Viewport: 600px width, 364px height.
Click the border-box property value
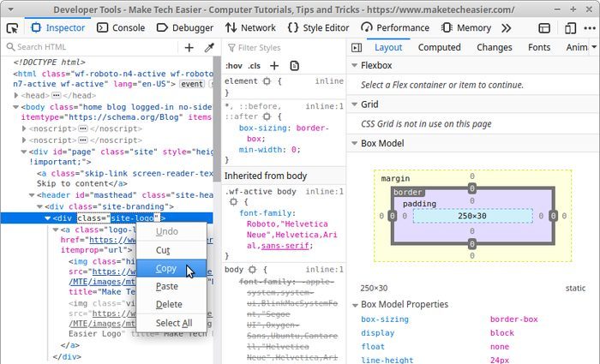(x=514, y=319)
